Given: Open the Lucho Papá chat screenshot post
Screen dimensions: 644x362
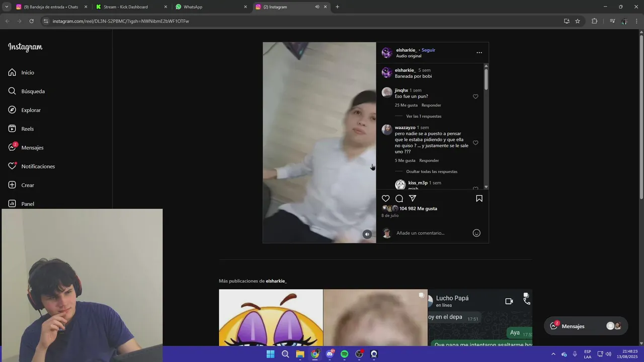Looking at the screenshot, I should 480,317.
